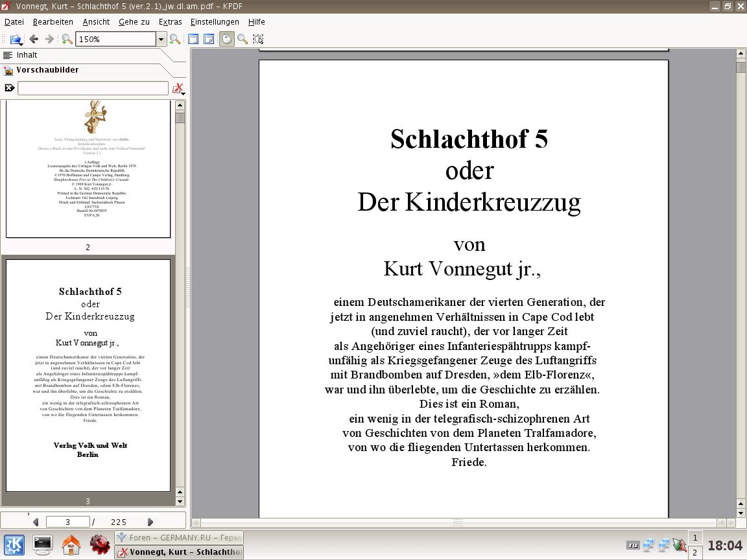The height and width of the screenshot is (560, 747).
Task: Click the thumbnail search text field
Action: click(x=93, y=88)
